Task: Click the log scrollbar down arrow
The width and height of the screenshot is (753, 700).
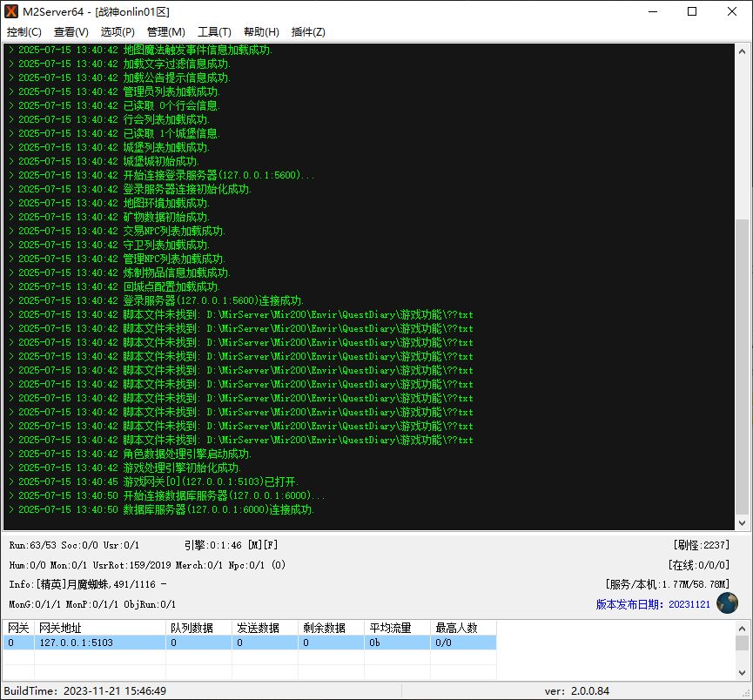Action: click(742, 523)
